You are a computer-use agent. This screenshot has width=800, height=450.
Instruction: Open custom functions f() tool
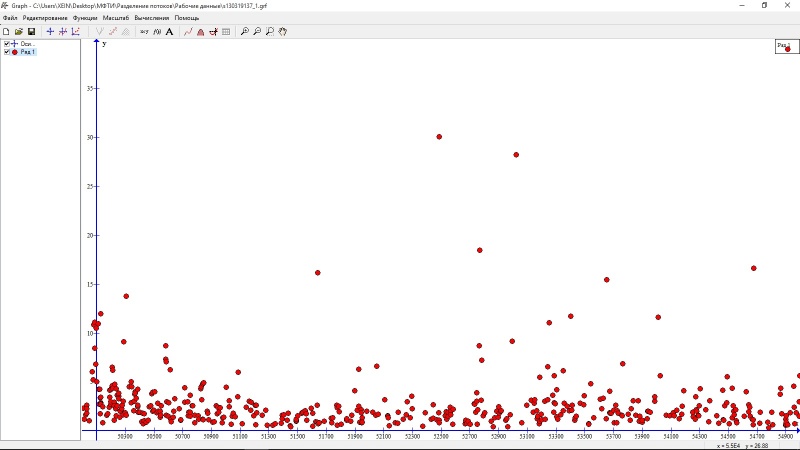coord(157,32)
